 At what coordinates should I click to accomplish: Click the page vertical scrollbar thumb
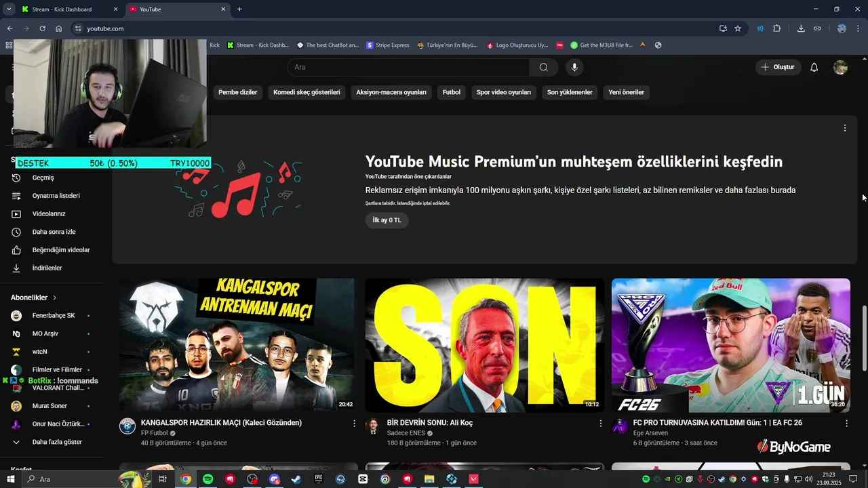pos(864,339)
